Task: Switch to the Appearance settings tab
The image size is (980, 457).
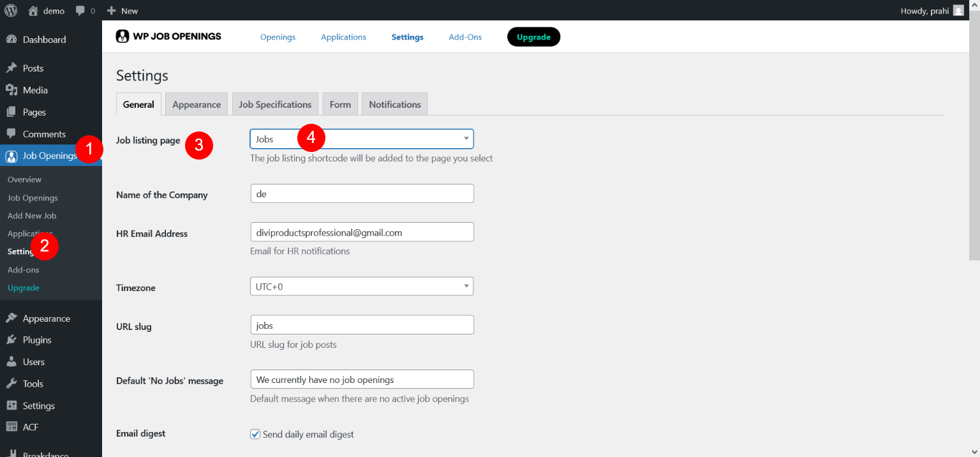Action: pyautogui.click(x=197, y=104)
